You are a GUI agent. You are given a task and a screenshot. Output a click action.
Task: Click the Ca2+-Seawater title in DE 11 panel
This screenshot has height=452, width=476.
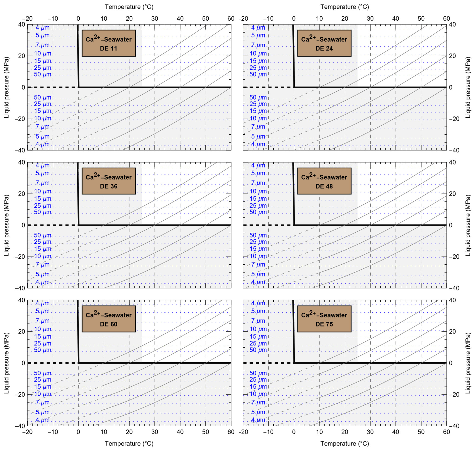(108, 40)
